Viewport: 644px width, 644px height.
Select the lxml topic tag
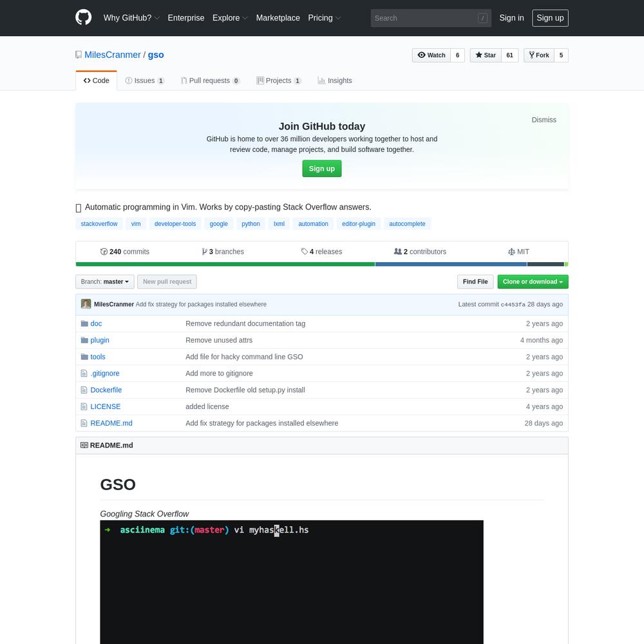coord(279,224)
